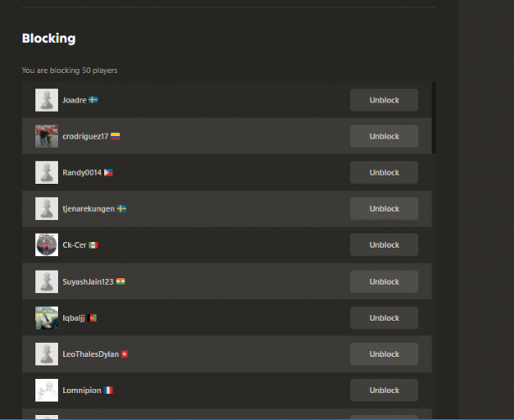This screenshot has width=514, height=420.
Task: Open tjenarekungen username link
Action: point(89,209)
